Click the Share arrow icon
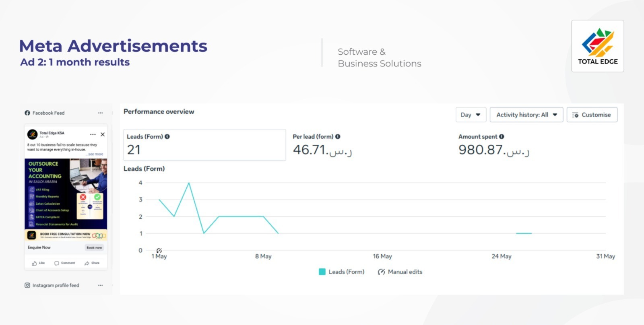 coord(87,263)
